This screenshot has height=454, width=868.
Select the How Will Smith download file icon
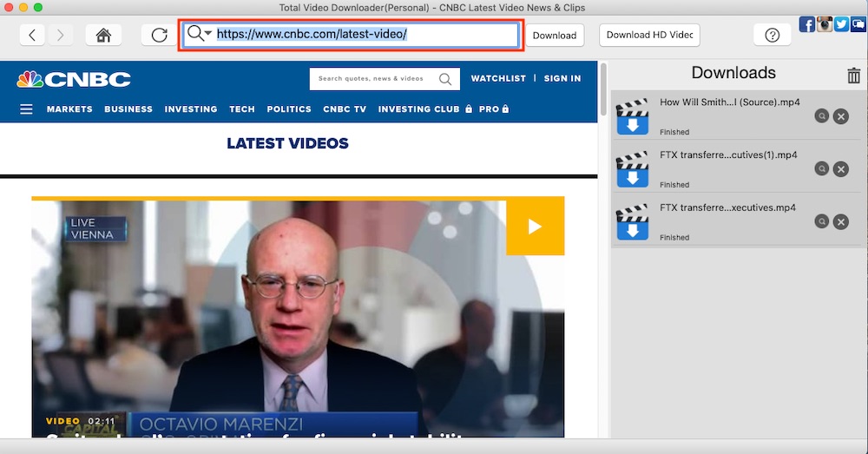point(632,117)
